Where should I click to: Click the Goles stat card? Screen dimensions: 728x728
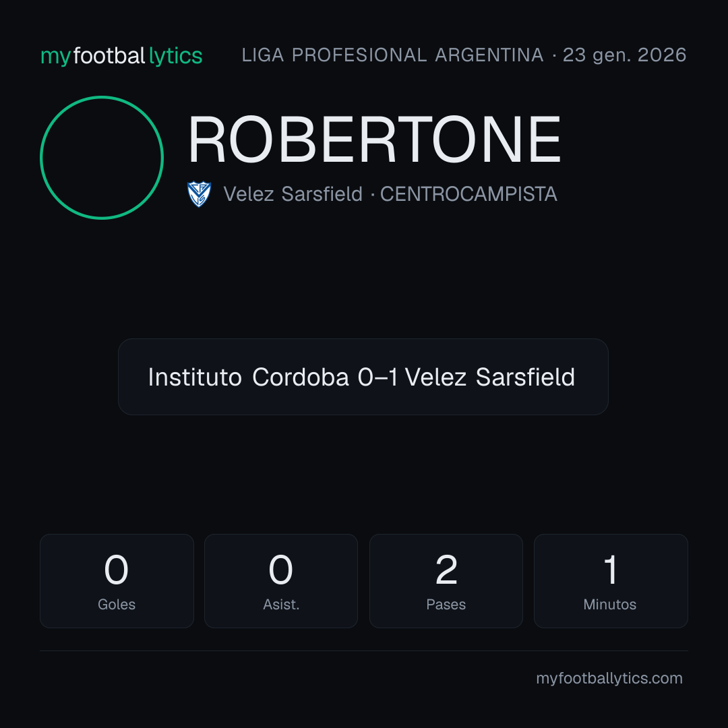(x=117, y=581)
